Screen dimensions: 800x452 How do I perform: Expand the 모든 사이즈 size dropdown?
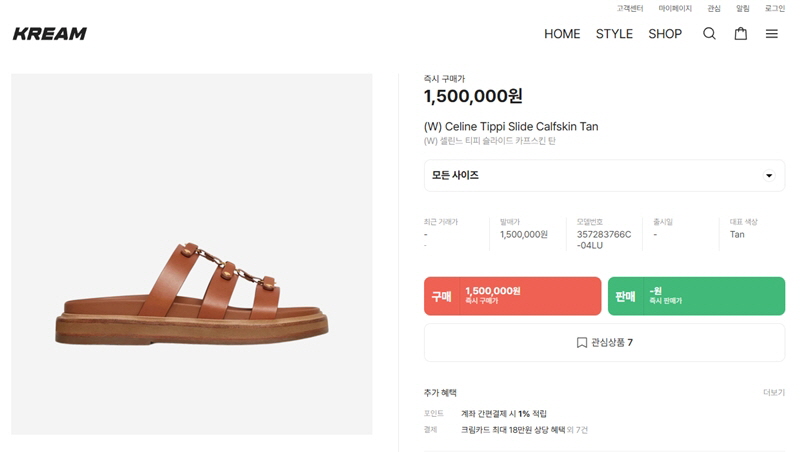(604, 175)
